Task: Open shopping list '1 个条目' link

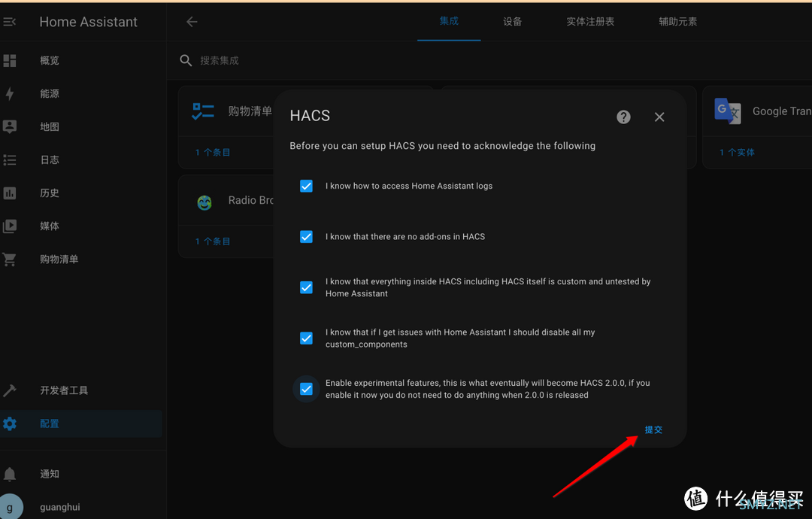Action: tap(213, 152)
